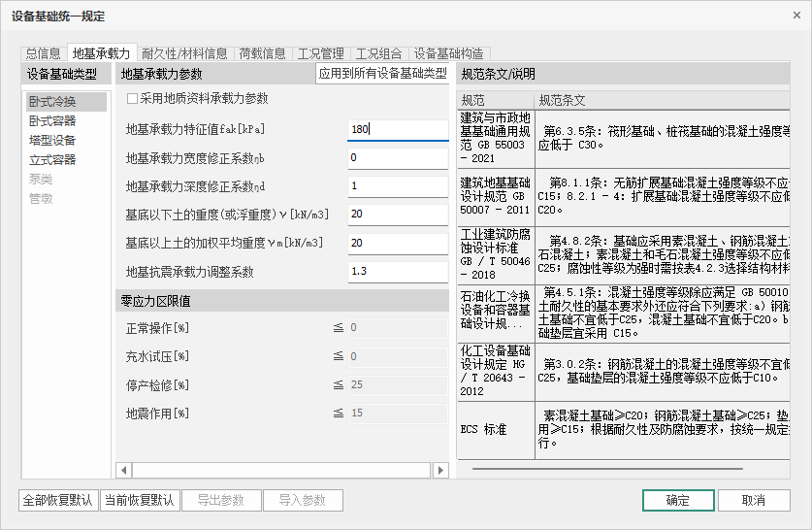Image resolution: width=812 pixels, height=530 pixels.
Task: Click the 地基承载力参数 section header
Action: pyautogui.click(x=215, y=74)
